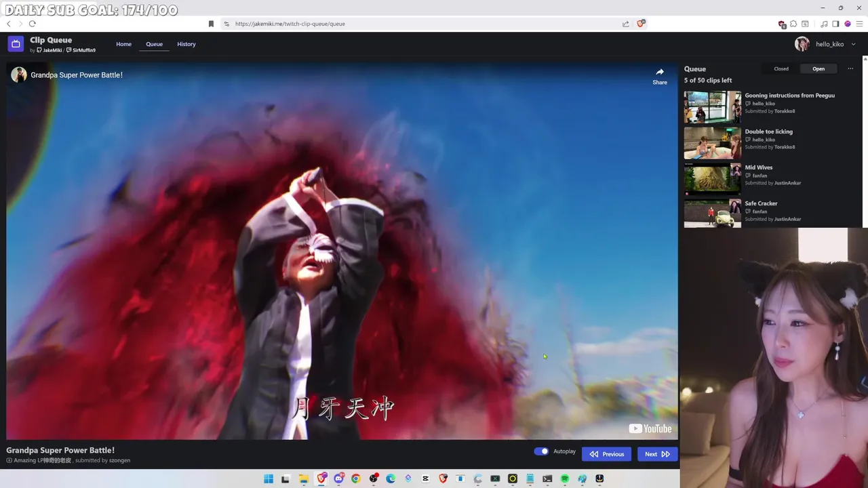Click the Clip Queue logo icon
Image resolution: width=868 pixels, height=488 pixels.
16,44
